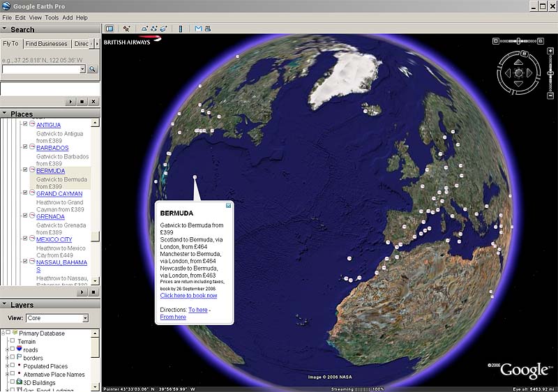
Task: Click the navigation down arrow
Action: (x=518, y=84)
